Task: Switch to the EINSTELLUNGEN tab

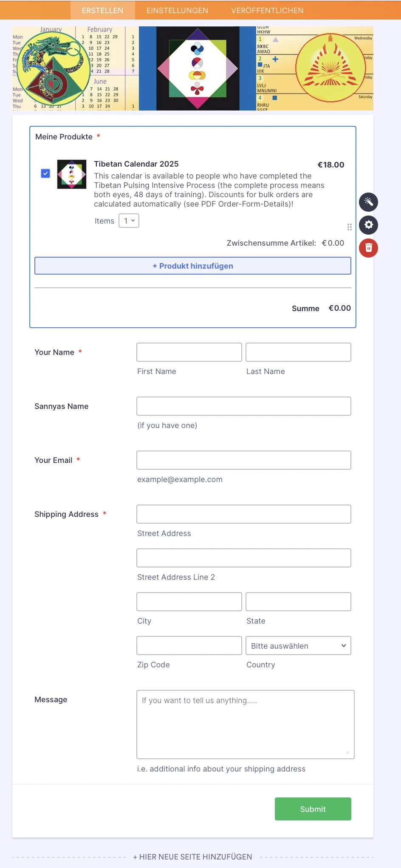Action: 177,10
